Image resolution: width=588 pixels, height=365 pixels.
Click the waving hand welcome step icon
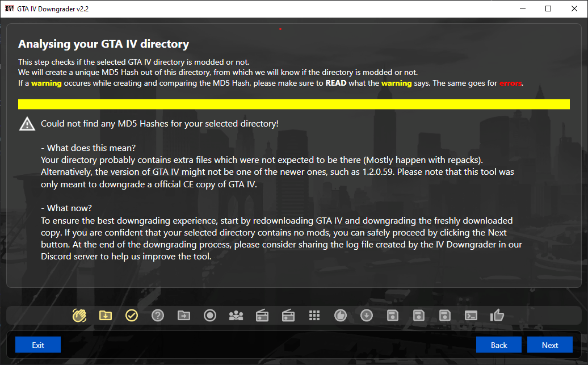click(x=79, y=316)
